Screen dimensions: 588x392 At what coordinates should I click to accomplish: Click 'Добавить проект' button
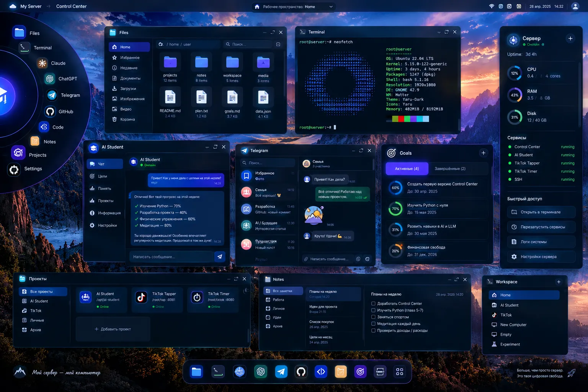pos(113,329)
